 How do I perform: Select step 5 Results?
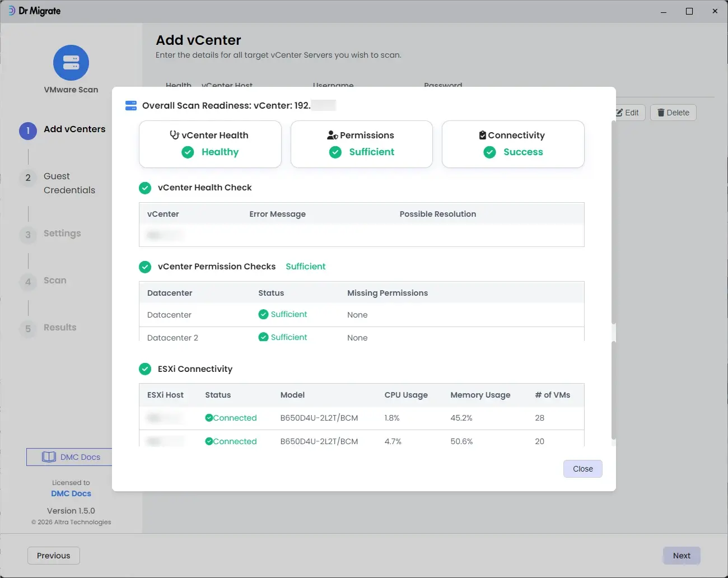tap(48, 328)
